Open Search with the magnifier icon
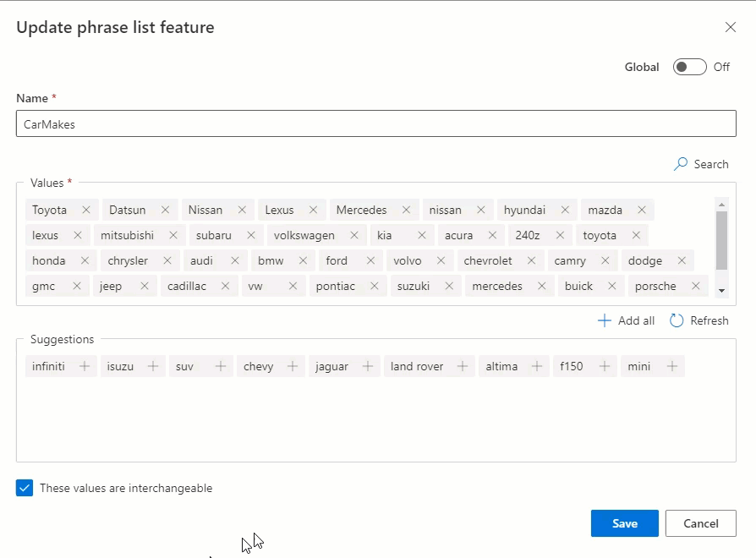 680,164
